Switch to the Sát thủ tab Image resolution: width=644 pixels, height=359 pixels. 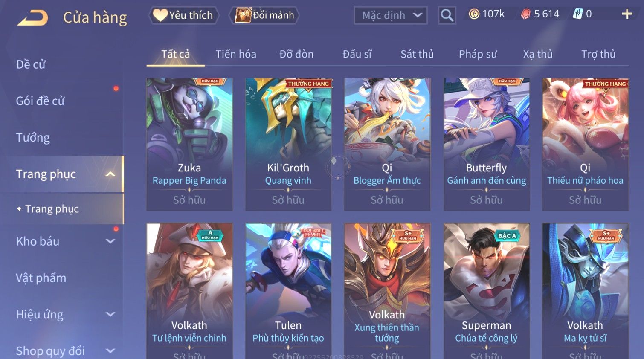pos(417,54)
